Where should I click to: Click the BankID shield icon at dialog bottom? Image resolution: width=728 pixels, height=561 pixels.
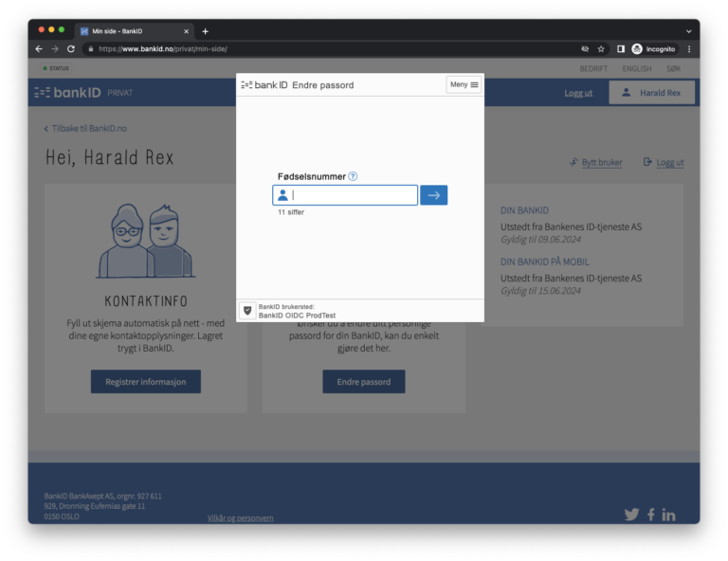pos(247,311)
